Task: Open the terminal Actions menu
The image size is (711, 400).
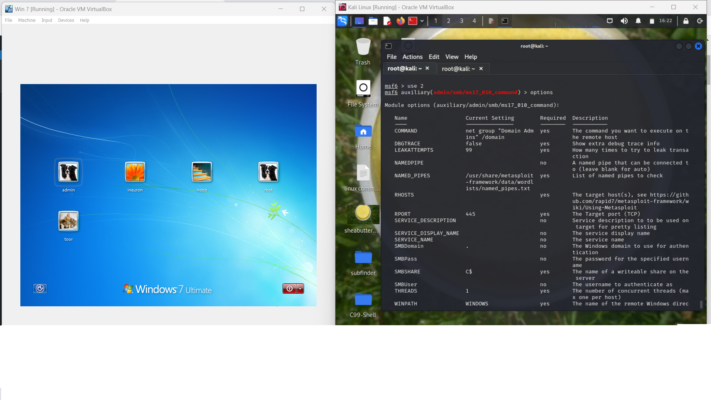Action: click(x=412, y=57)
